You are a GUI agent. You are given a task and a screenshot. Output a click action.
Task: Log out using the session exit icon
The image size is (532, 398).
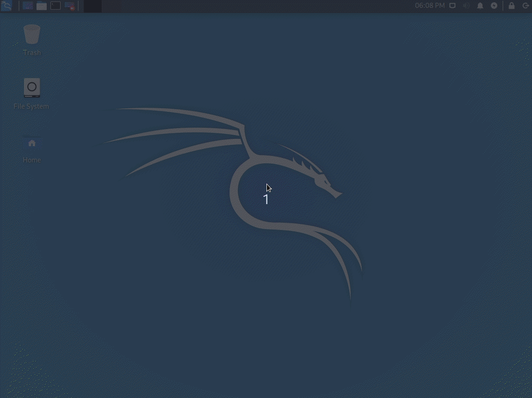point(526,6)
